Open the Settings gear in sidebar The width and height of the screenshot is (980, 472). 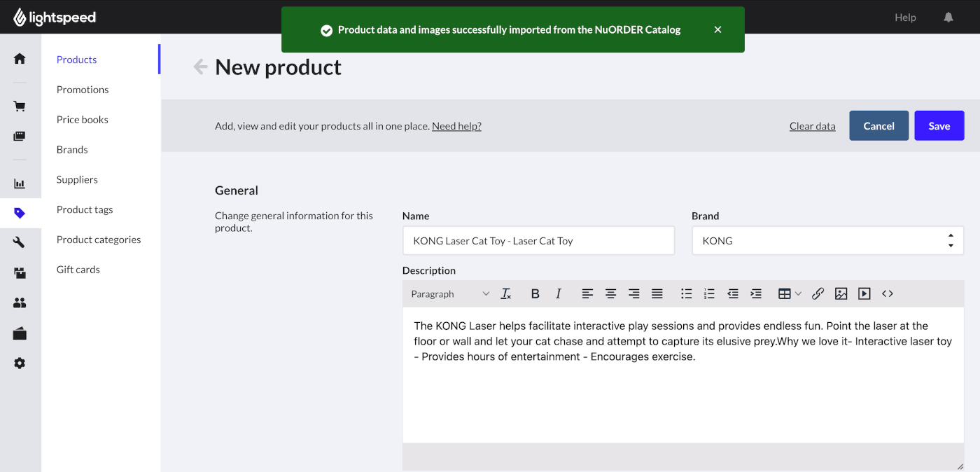[20, 363]
